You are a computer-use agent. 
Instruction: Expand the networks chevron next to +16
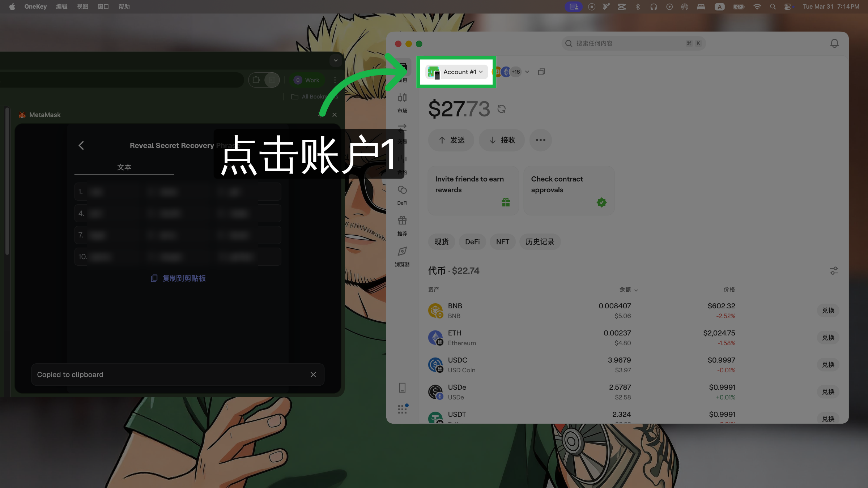tap(527, 72)
